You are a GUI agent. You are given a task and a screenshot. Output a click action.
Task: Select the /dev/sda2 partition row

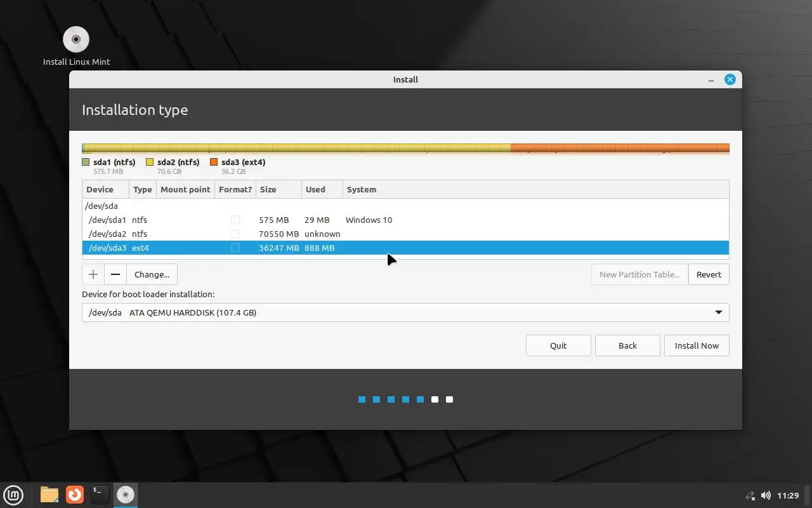pos(405,234)
